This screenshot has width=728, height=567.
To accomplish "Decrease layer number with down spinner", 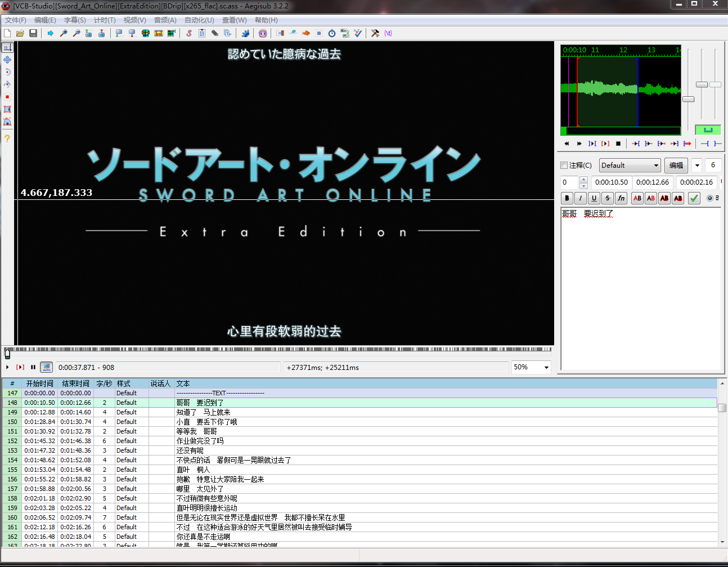I will pos(583,186).
